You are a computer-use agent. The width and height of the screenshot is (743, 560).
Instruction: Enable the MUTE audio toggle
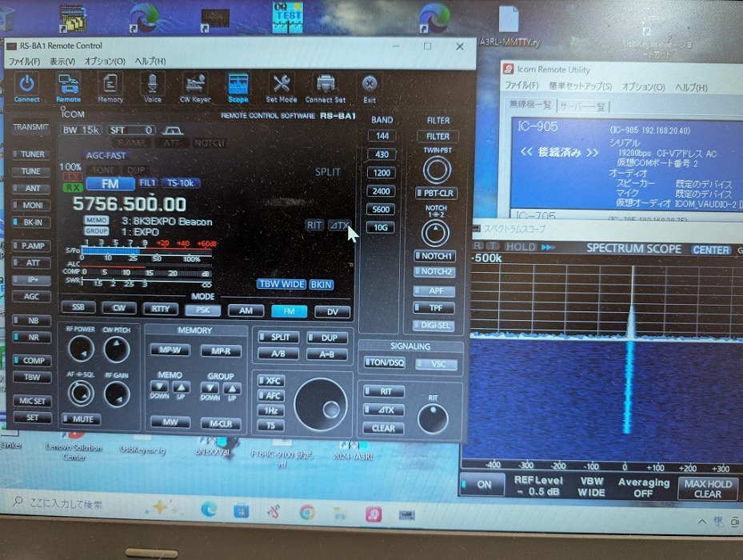(81, 419)
